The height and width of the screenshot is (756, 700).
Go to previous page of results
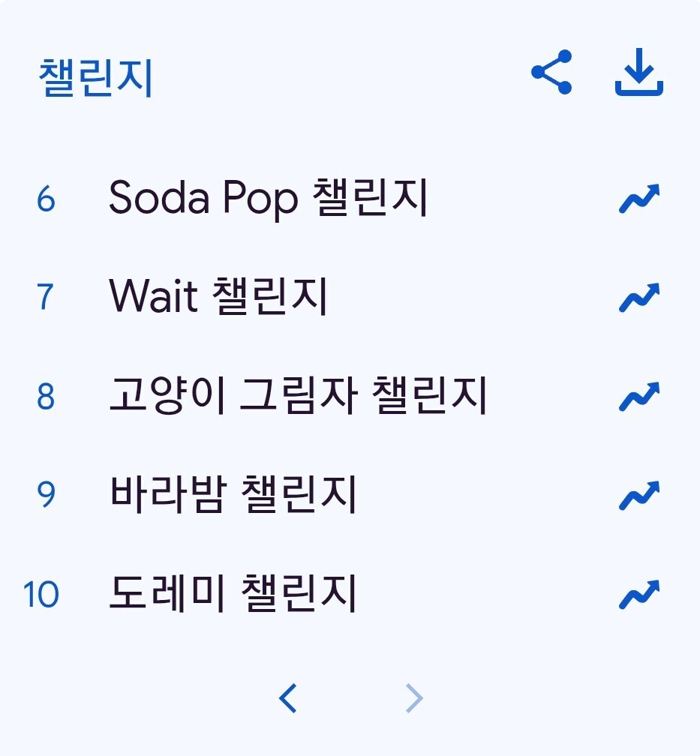(x=288, y=697)
